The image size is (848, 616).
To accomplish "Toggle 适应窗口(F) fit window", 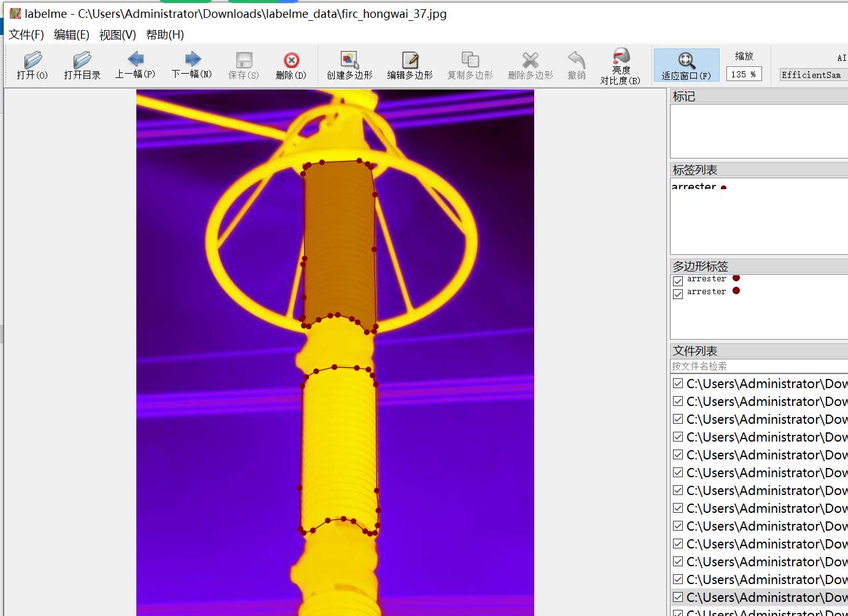I will click(686, 65).
